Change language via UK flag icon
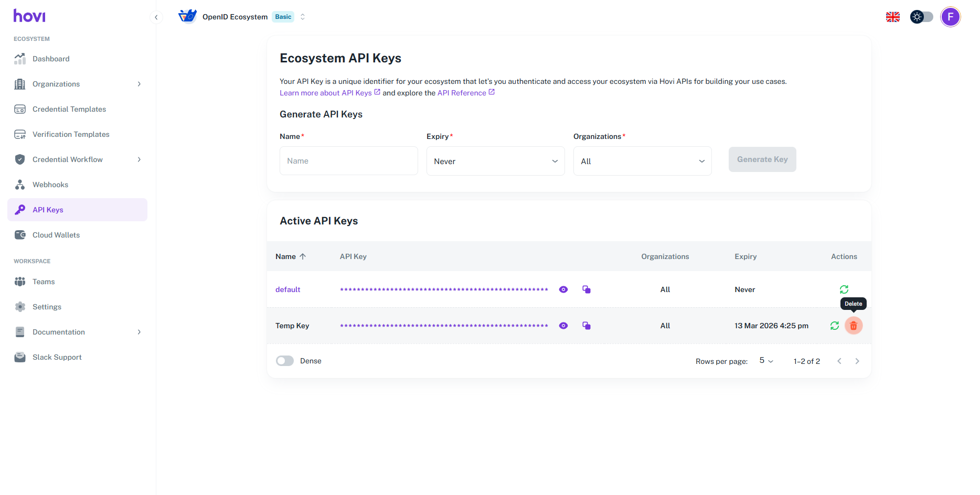This screenshot has height=495, width=980. pos(892,17)
